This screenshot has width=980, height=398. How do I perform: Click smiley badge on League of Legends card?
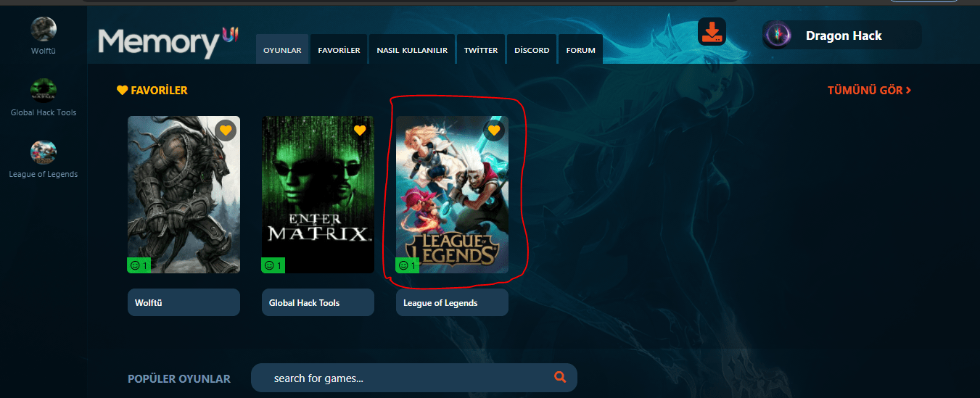(407, 265)
